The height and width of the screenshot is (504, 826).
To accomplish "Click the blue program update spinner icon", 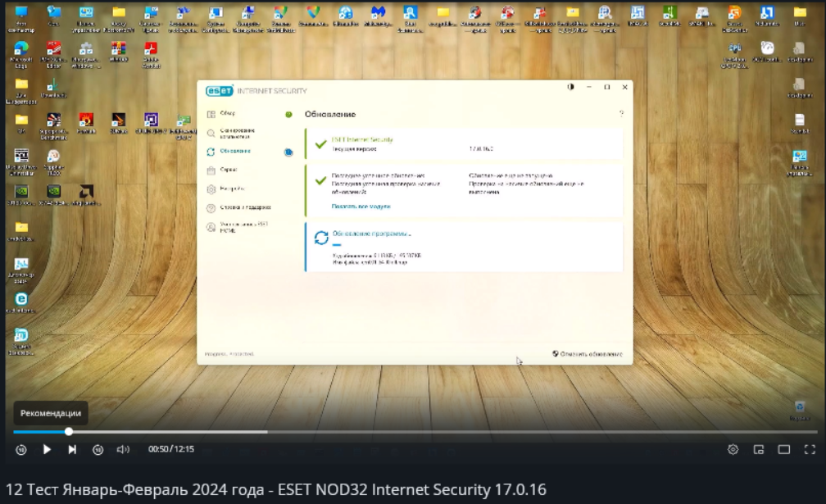I will (321, 238).
